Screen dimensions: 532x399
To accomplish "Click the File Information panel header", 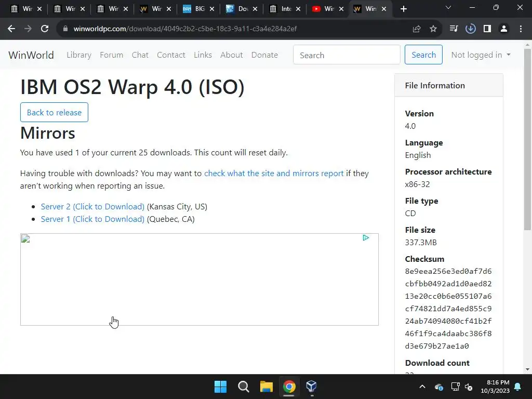I will pos(448,86).
